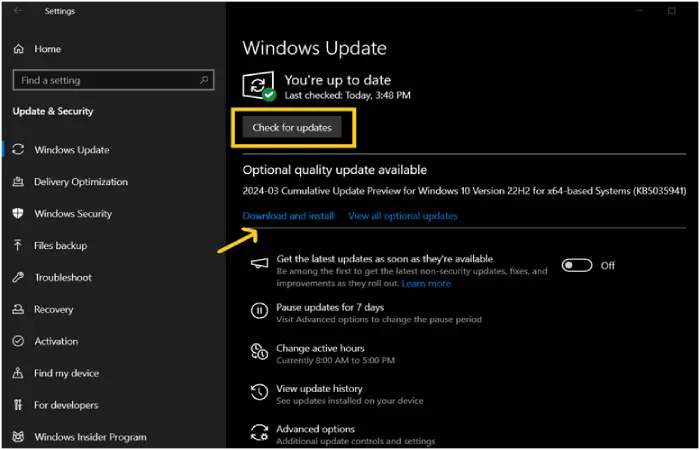This screenshot has width=700, height=450.
Task: Click the Troubleshoot wrench icon
Action: coord(18,277)
